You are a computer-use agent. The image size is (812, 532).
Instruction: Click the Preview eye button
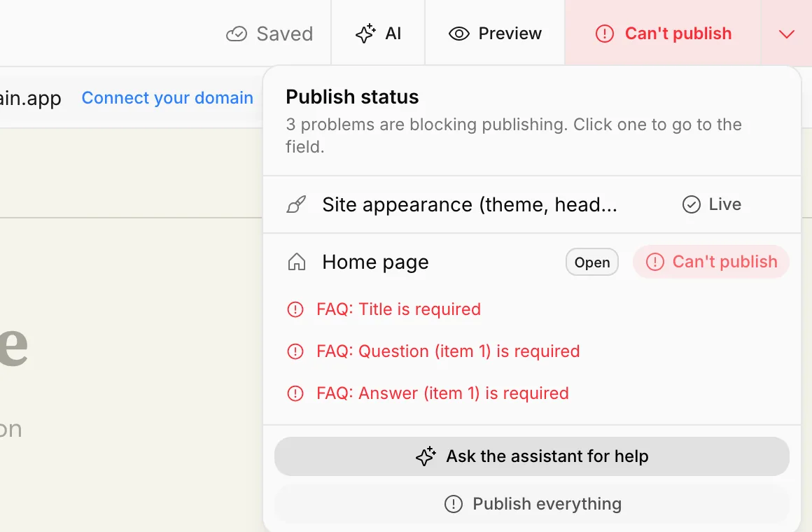tap(495, 33)
